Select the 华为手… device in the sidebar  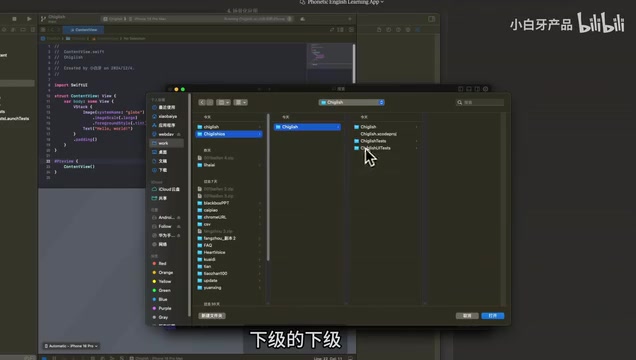166,235
